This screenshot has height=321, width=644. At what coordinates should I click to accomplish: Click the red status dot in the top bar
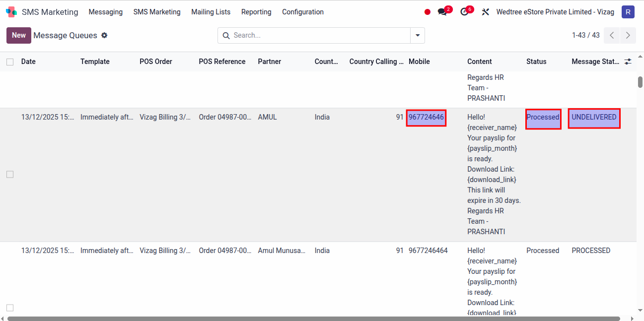[427, 11]
